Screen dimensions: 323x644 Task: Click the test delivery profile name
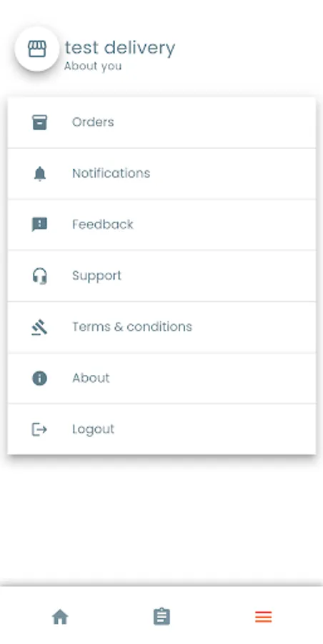(x=120, y=48)
